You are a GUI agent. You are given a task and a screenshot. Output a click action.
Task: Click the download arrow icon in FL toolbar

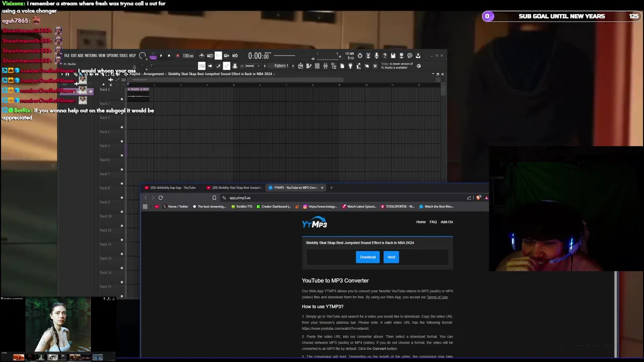point(418,55)
